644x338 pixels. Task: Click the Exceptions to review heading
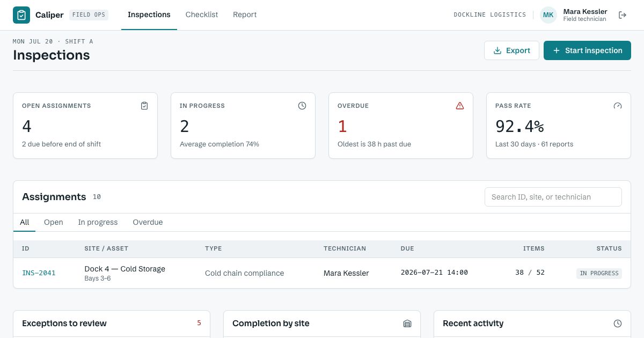(64, 324)
